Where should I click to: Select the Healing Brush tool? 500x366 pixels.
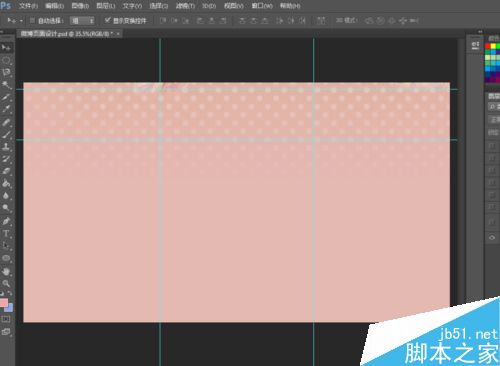6,122
